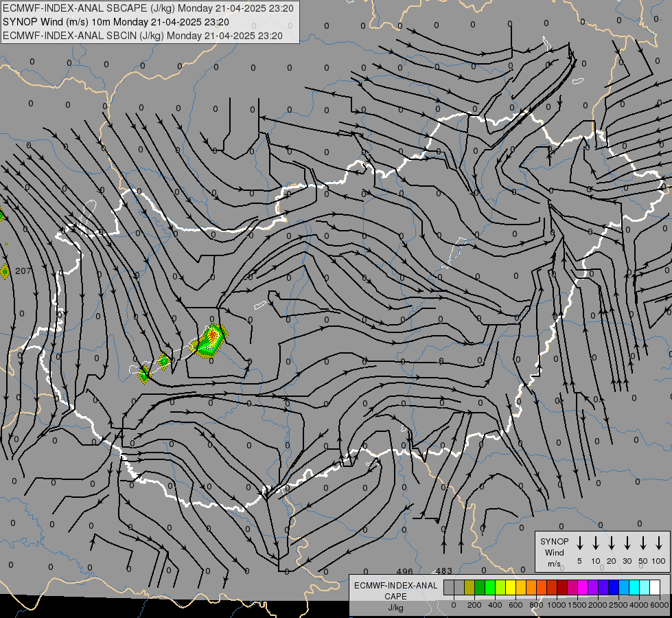Click the '1000' tick label in CAPE legend

click(557, 605)
